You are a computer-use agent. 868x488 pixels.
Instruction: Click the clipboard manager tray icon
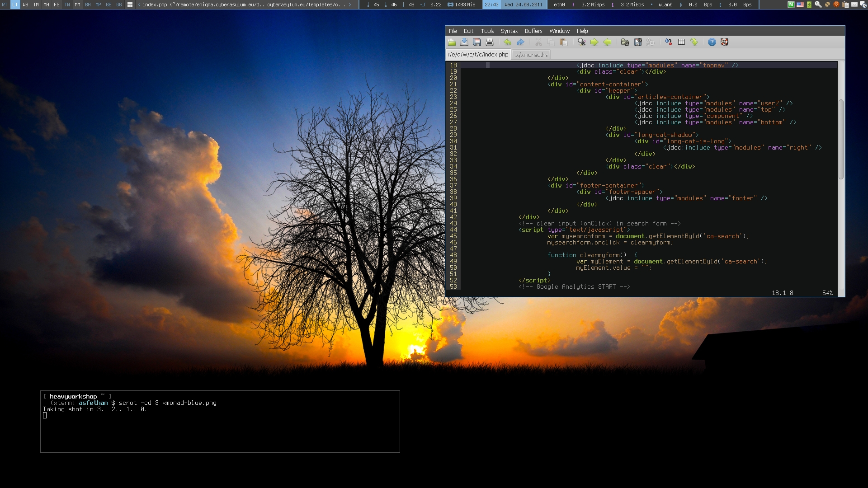tap(845, 5)
